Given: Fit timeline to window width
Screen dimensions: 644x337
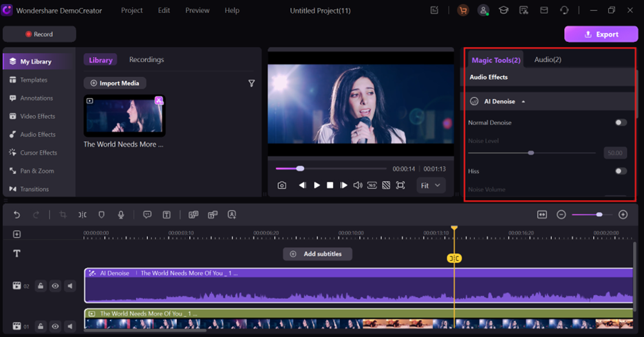Looking at the screenshot, I should (542, 215).
